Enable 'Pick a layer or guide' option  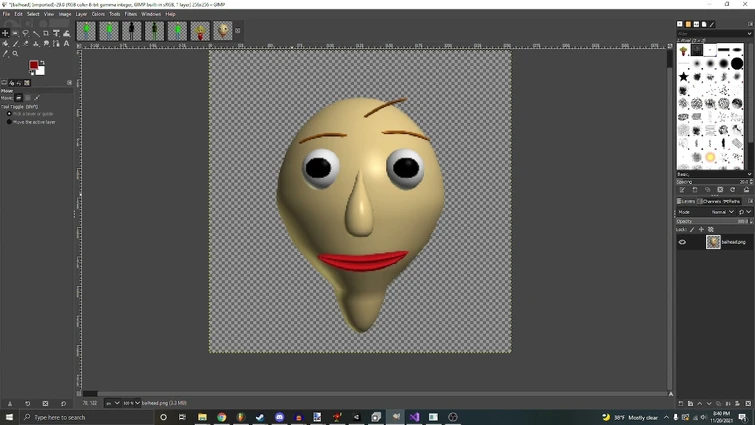(10, 114)
